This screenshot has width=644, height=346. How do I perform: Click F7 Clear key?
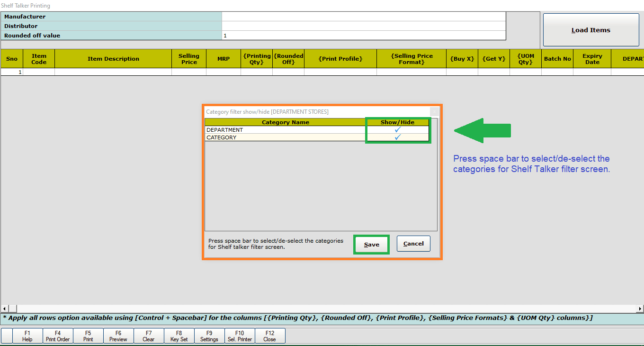coord(149,336)
